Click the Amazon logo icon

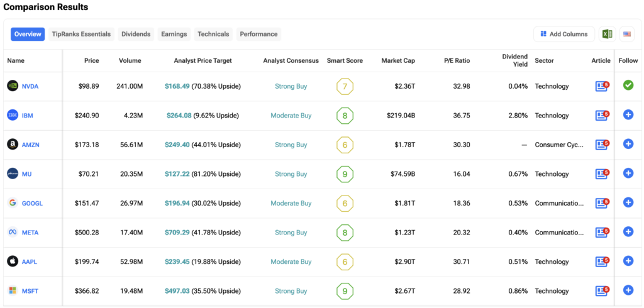pos(12,145)
